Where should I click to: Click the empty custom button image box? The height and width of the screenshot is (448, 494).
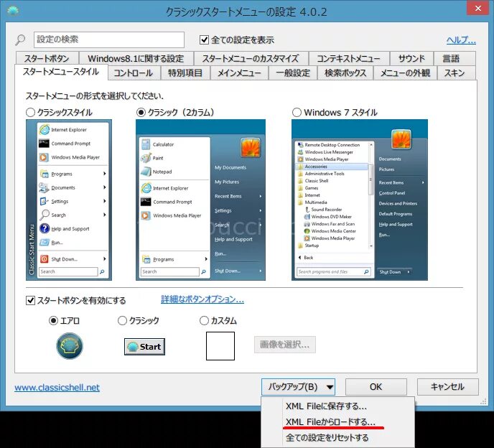point(220,346)
